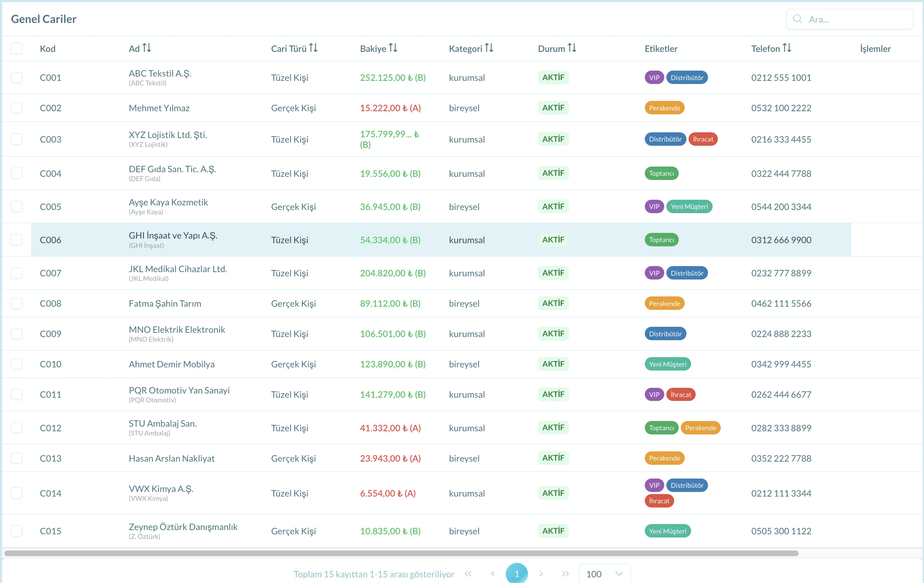This screenshot has width=924, height=583.
Task: Click İşlemler column header
Action: [875, 48]
